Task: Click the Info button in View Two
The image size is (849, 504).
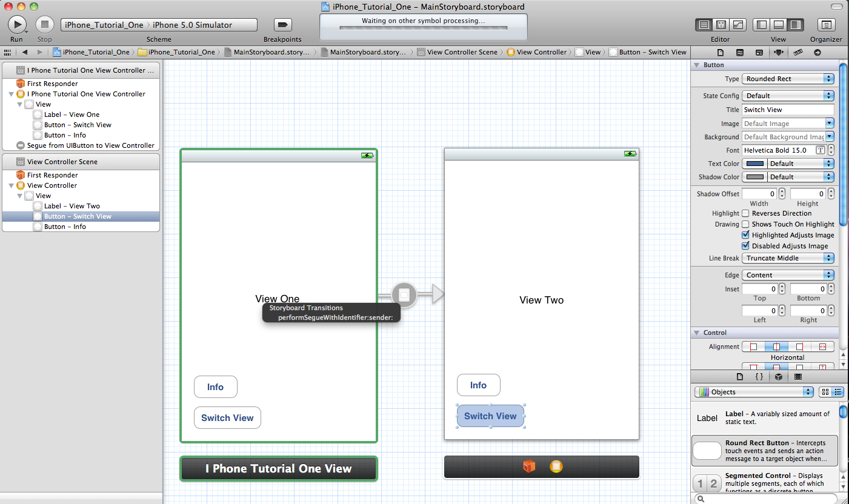Action: [x=478, y=385]
